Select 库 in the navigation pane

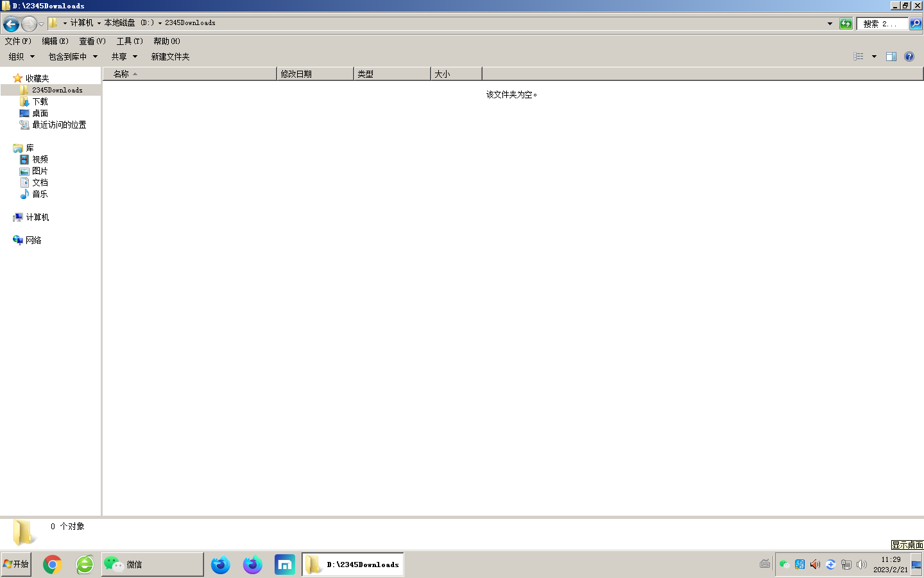(30, 148)
